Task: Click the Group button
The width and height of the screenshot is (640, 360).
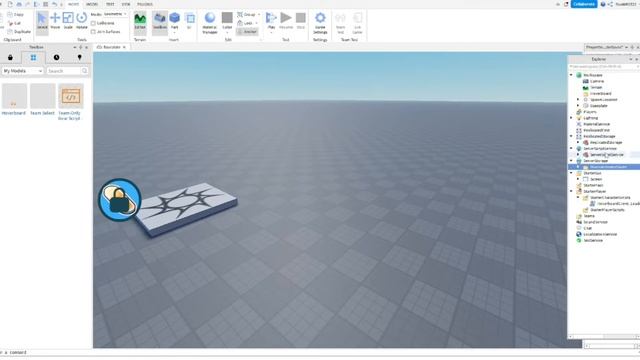Action: [248, 14]
